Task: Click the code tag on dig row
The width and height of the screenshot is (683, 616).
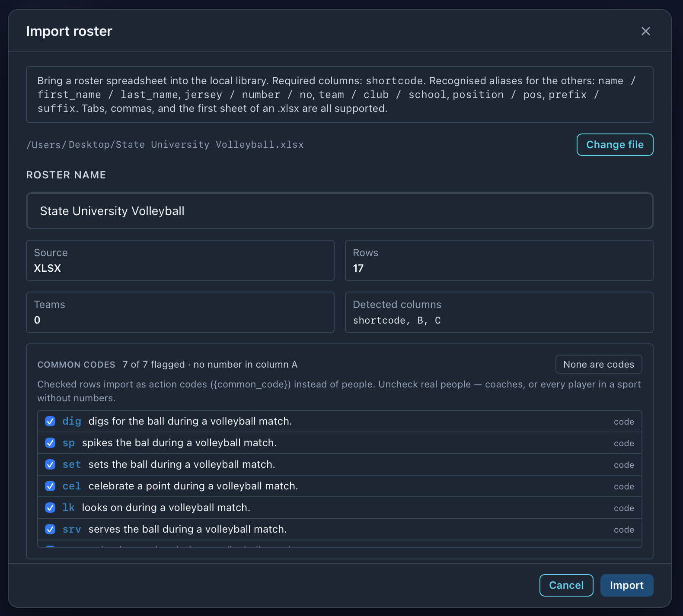Action: (624, 422)
